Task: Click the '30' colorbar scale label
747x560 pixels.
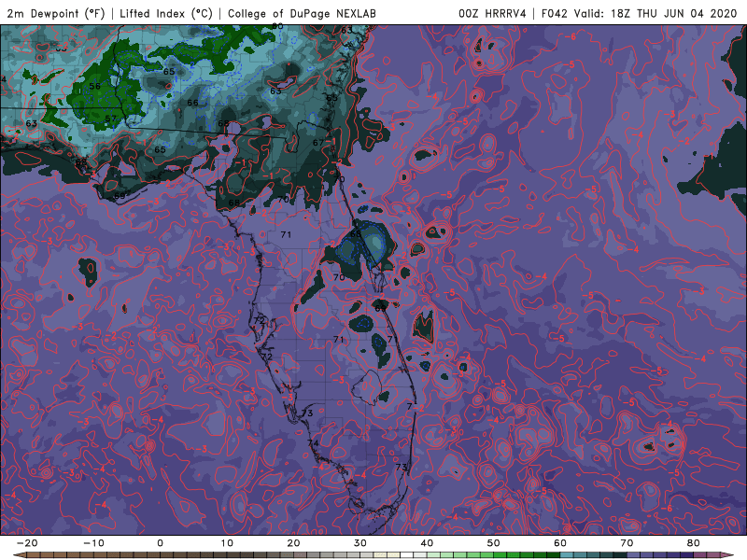Action: pyautogui.click(x=360, y=543)
